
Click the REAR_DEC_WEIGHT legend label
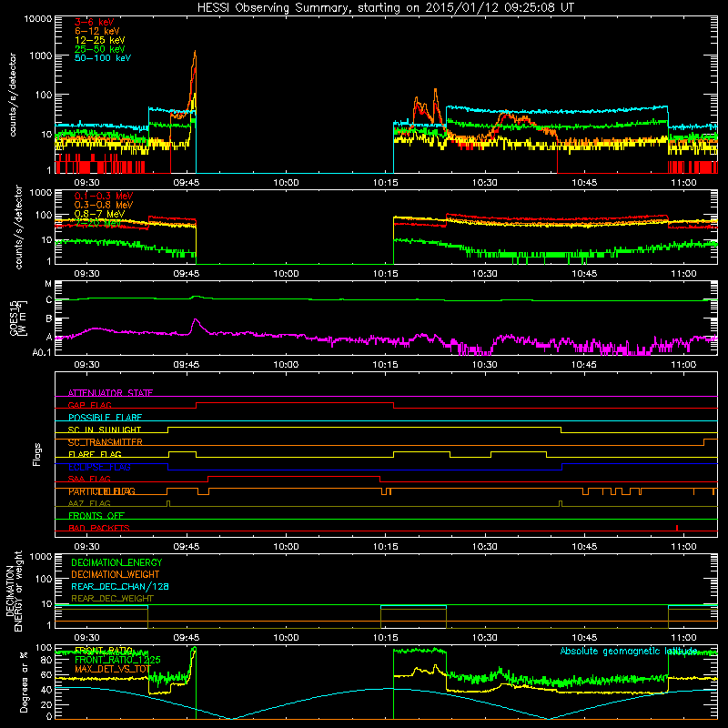tap(112, 599)
